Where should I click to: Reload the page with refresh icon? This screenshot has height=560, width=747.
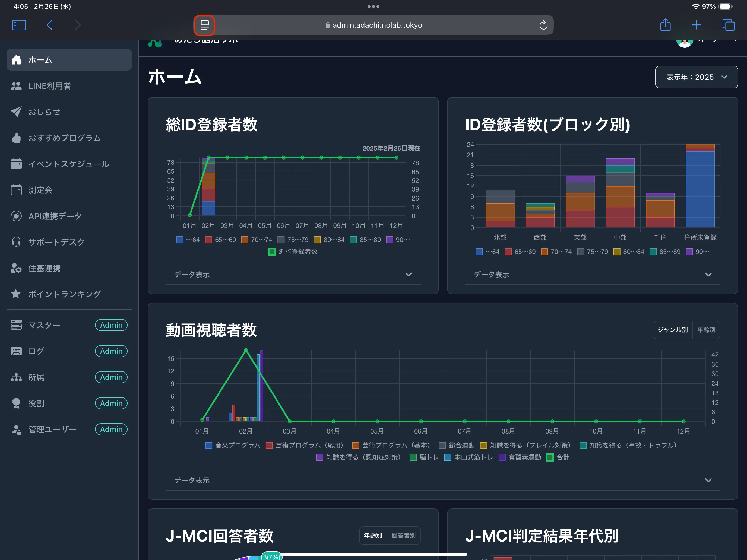543,25
